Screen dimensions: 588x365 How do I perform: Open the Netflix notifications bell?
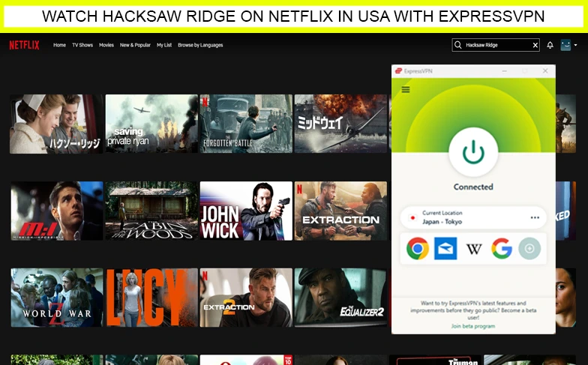[x=550, y=45]
